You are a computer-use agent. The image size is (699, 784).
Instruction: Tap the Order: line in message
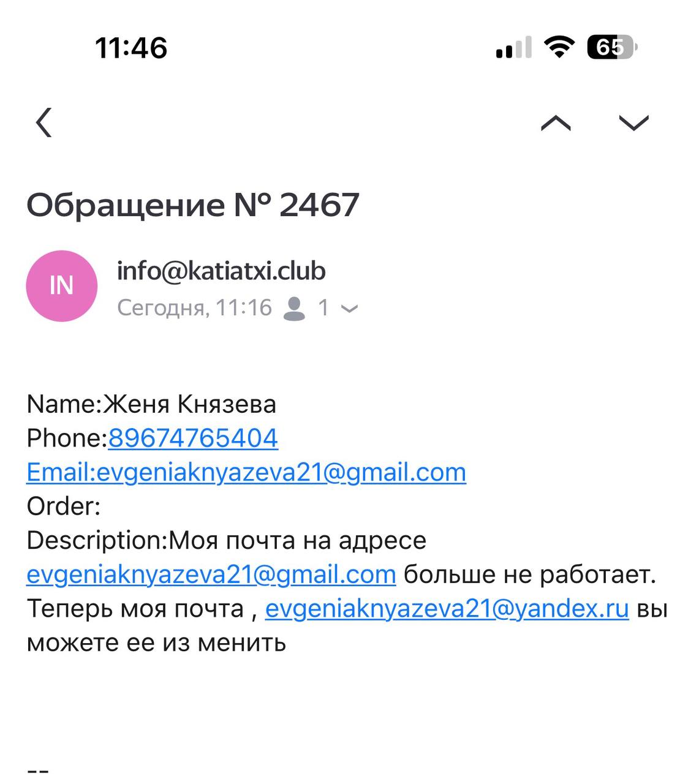64,507
